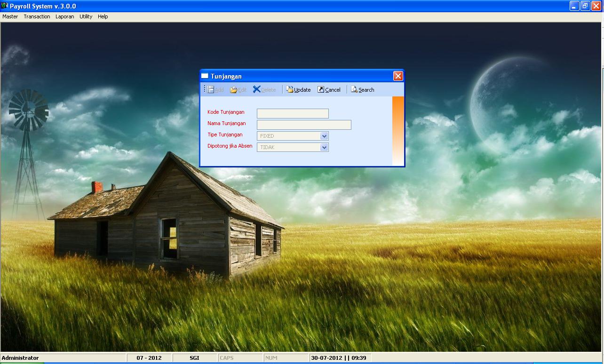
Task: Click the disabled Add toolbar button
Action: coord(215,89)
